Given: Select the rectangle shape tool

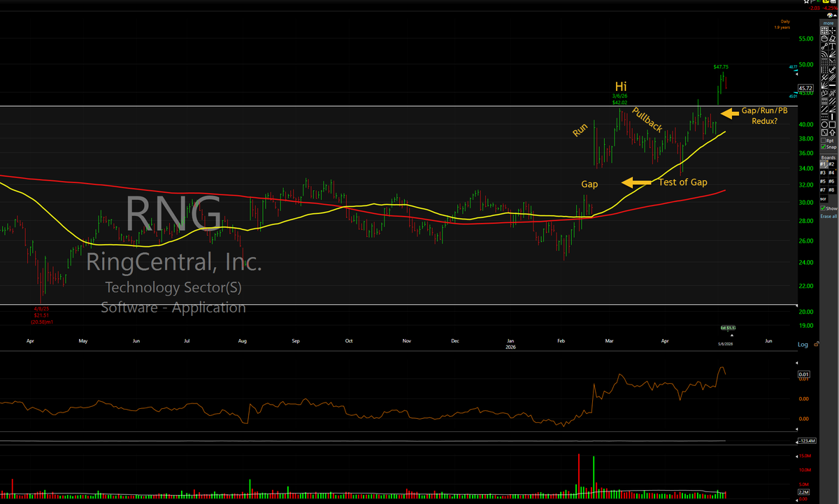Looking at the screenshot, I should pos(832,124).
